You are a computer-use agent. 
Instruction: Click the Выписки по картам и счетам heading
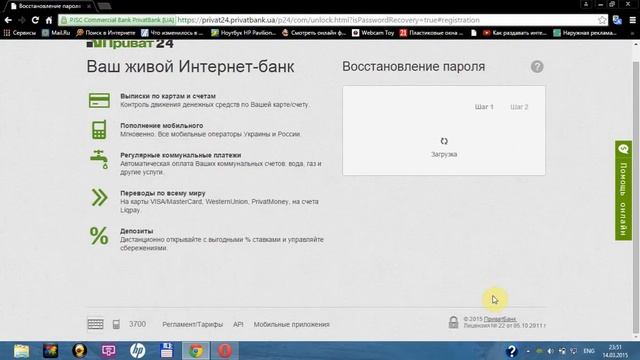click(x=168, y=96)
